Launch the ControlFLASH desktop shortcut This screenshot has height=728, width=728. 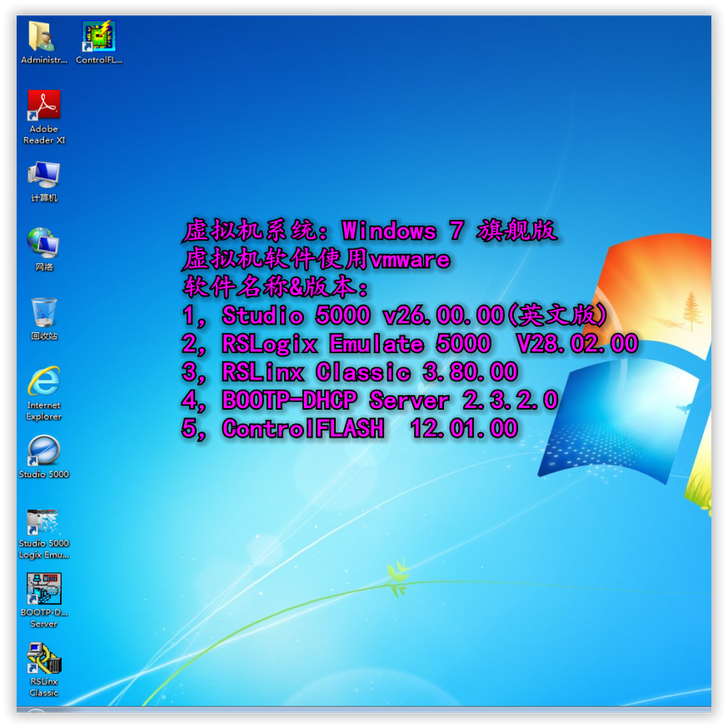[99, 37]
